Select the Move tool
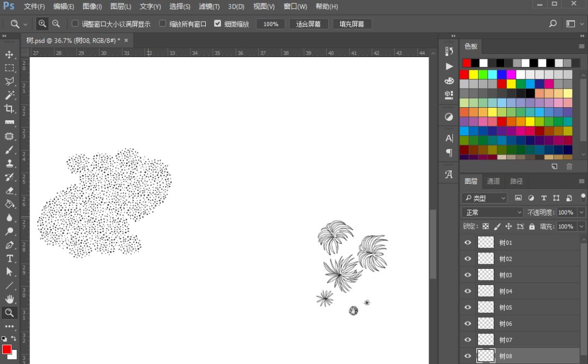Image resolution: width=588 pixels, height=364 pixels. 9,54
